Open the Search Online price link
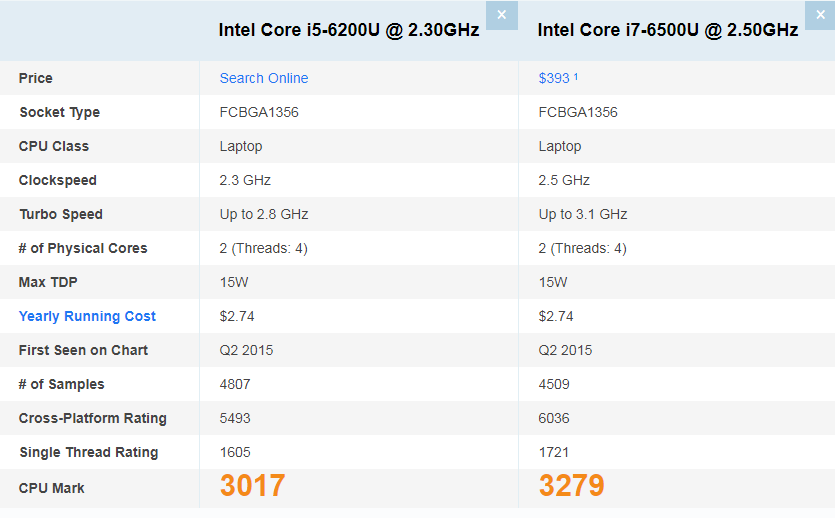This screenshot has width=835, height=518. [x=264, y=78]
